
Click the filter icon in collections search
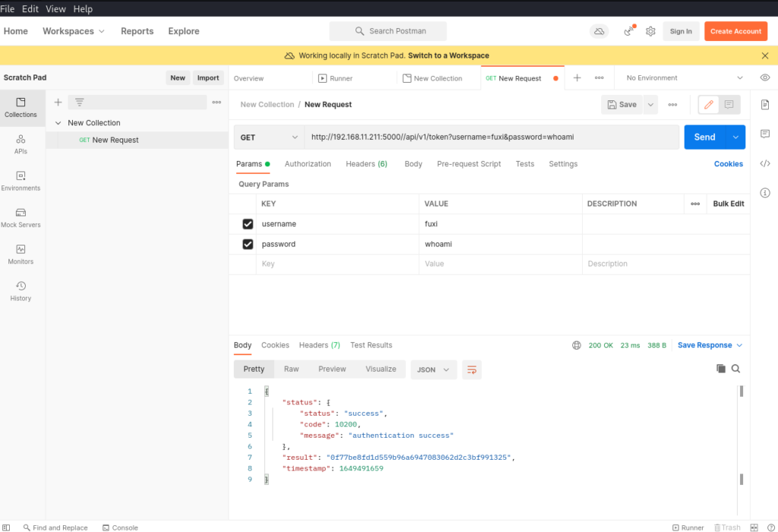(x=79, y=103)
